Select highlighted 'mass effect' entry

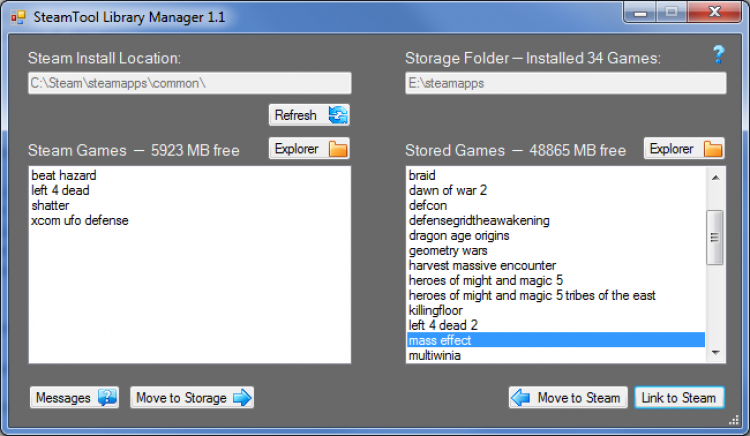pos(556,340)
